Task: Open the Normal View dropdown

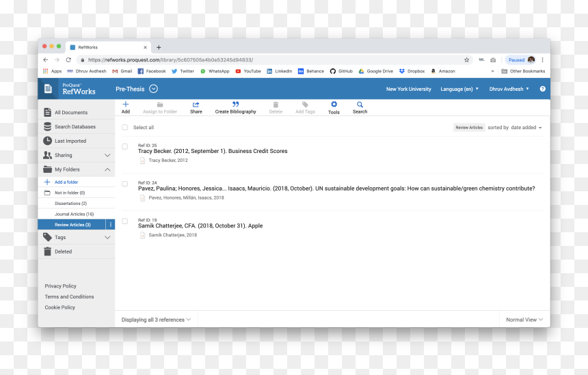Action: pos(524,320)
